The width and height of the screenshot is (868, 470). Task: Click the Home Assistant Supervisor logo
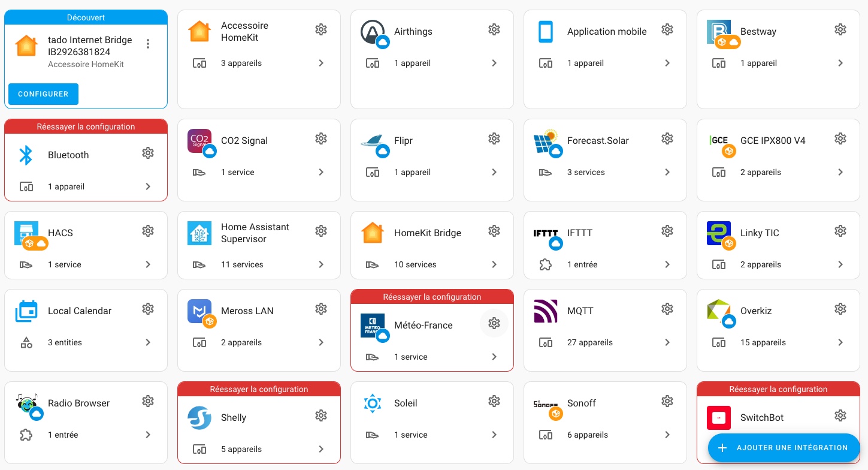199,233
